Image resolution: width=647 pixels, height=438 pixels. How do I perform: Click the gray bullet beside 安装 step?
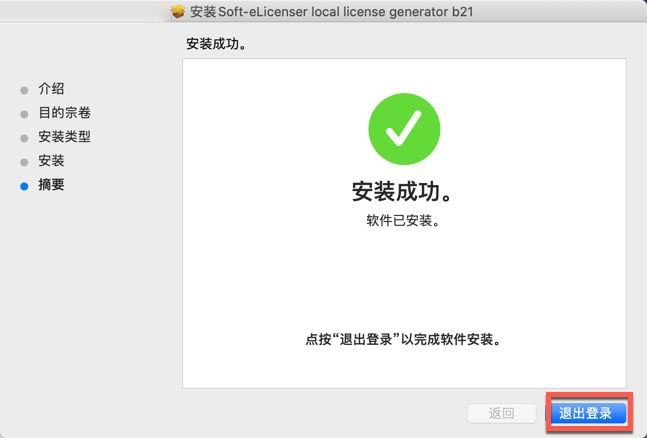pos(24,162)
